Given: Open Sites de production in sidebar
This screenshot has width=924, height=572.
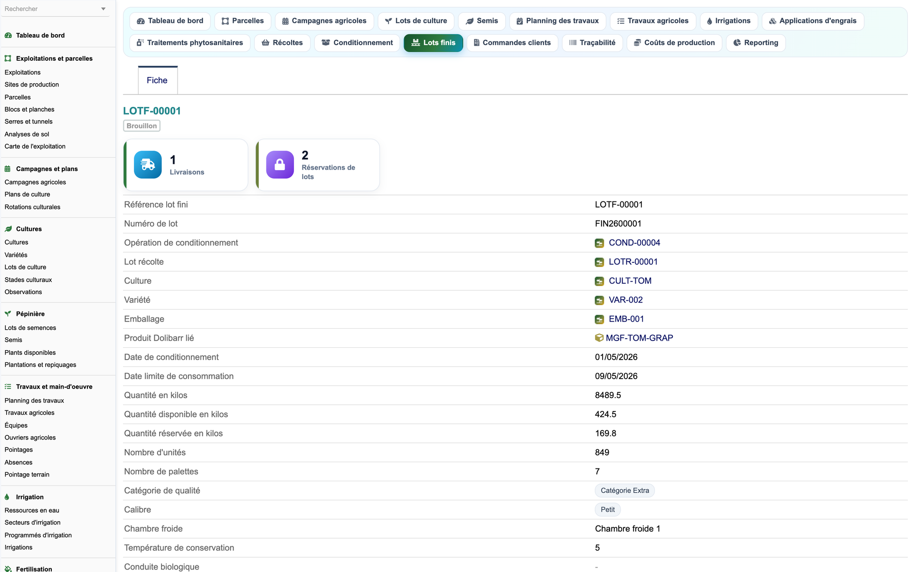Looking at the screenshot, I should click(x=32, y=85).
